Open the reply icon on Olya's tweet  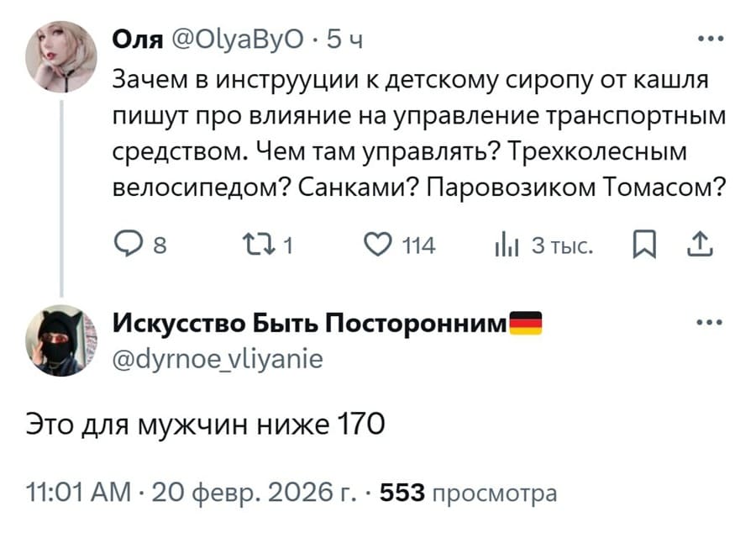coord(128,244)
